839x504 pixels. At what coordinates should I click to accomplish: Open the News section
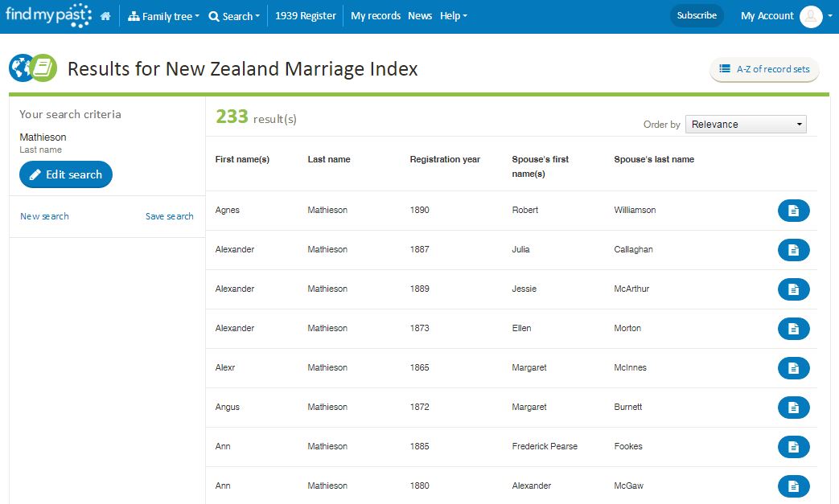pyautogui.click(x=420, y=16)
